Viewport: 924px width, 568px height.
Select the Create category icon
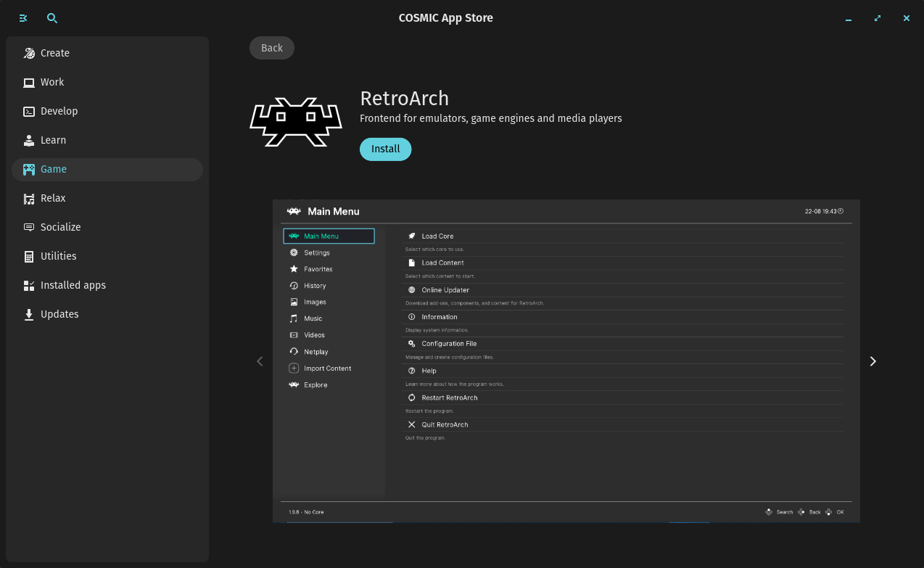(29, 53)
